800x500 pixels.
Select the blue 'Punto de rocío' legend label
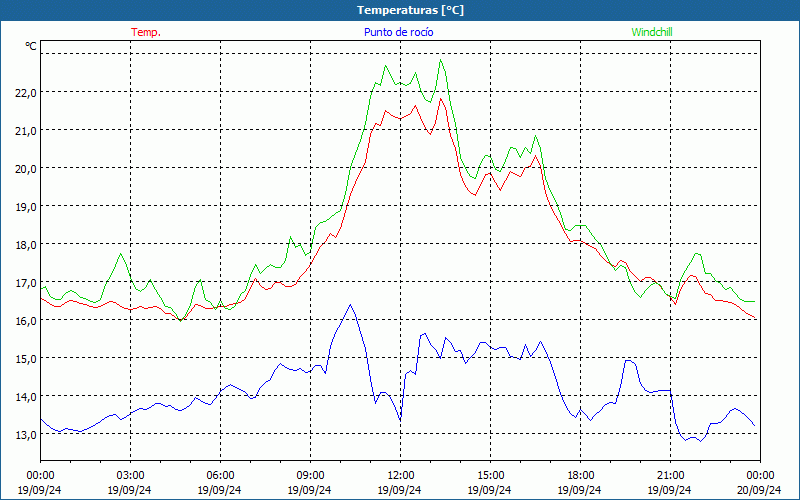click(399, 32)
